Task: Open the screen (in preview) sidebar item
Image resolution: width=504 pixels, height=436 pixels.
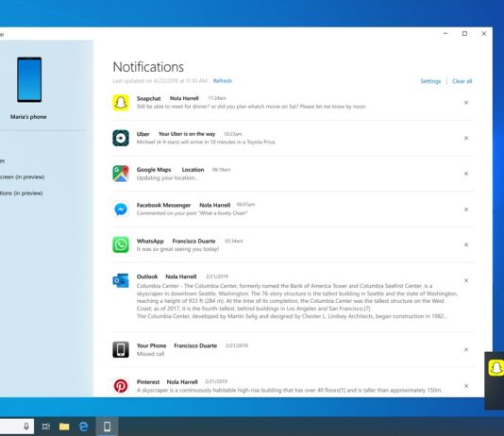Action: click(x=22, y=177)
